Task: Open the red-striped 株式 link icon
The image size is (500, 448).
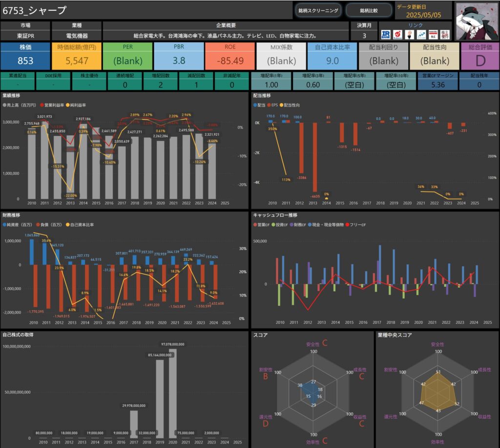Action: (433, 35)
